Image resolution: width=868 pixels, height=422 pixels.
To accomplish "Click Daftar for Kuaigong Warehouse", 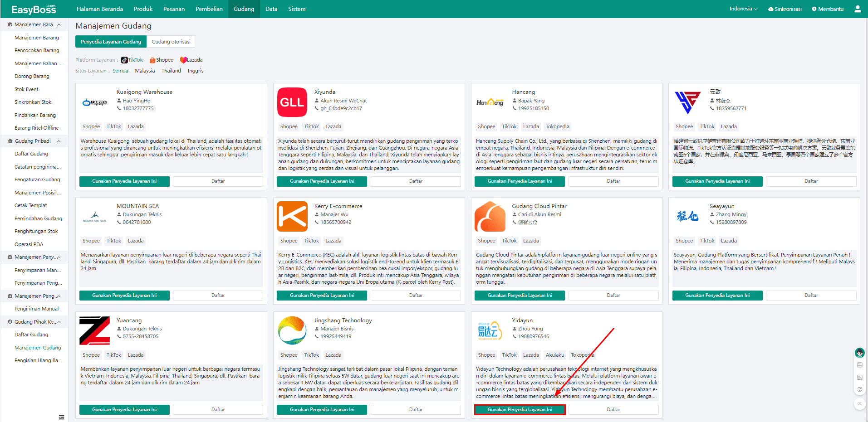I will [218, 181].
